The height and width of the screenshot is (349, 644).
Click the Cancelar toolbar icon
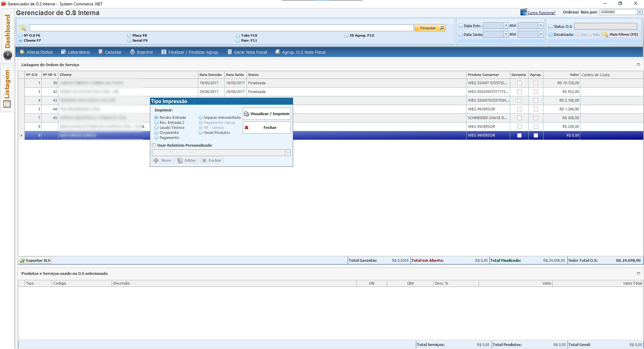coord(101,52)
